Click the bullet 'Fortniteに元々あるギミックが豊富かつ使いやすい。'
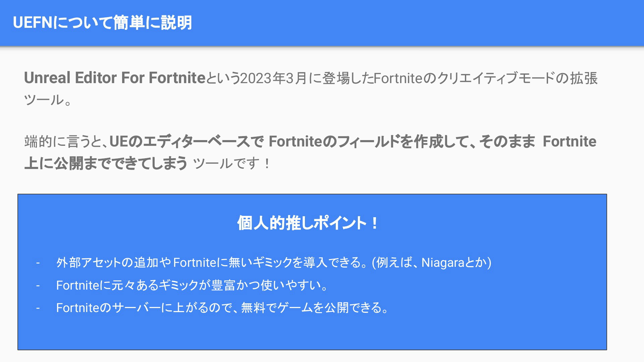This screenshot has width=644, height=362. (x=192, y=285)
